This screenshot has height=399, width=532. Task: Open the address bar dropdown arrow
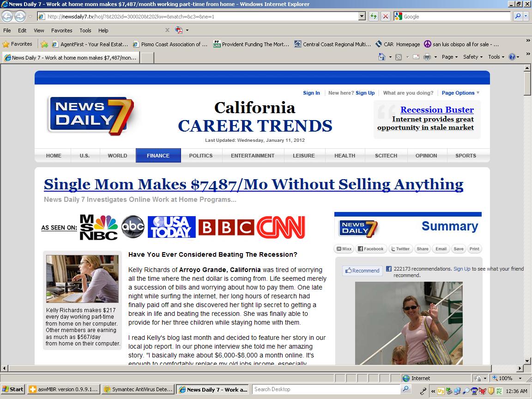coord(362,16)
